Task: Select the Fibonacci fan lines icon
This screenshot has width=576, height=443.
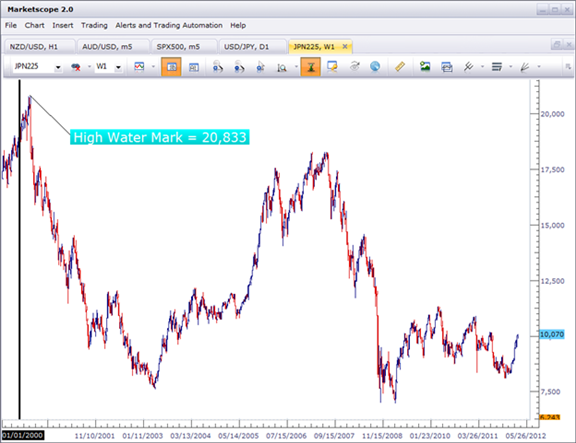Action: tap(525, 67)
